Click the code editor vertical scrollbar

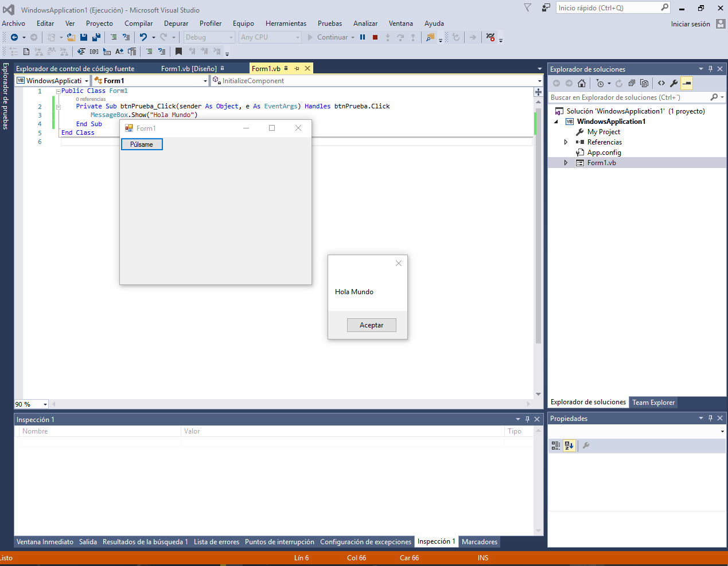pyautogui.click(x=538, y=225)
